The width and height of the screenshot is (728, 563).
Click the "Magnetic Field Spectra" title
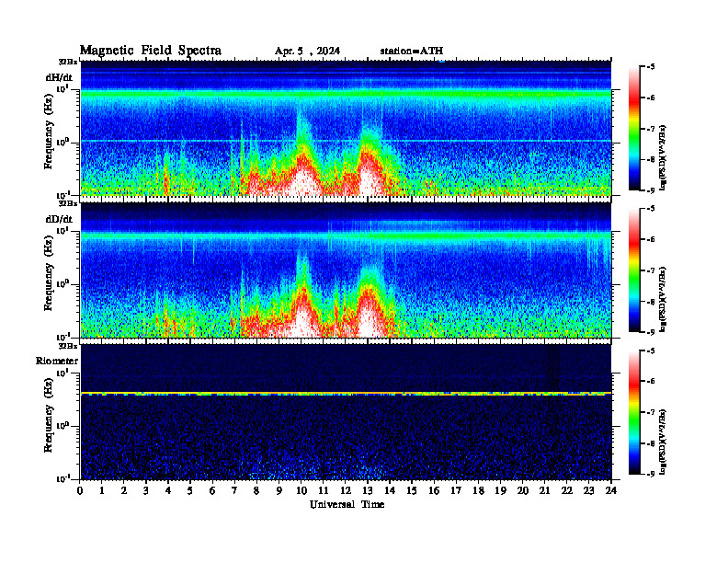pos(151,51)
